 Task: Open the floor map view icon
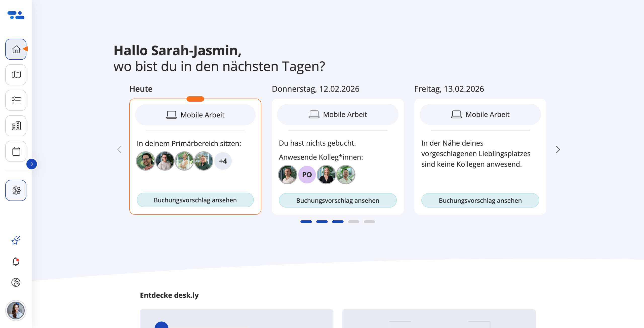(16, 75)
